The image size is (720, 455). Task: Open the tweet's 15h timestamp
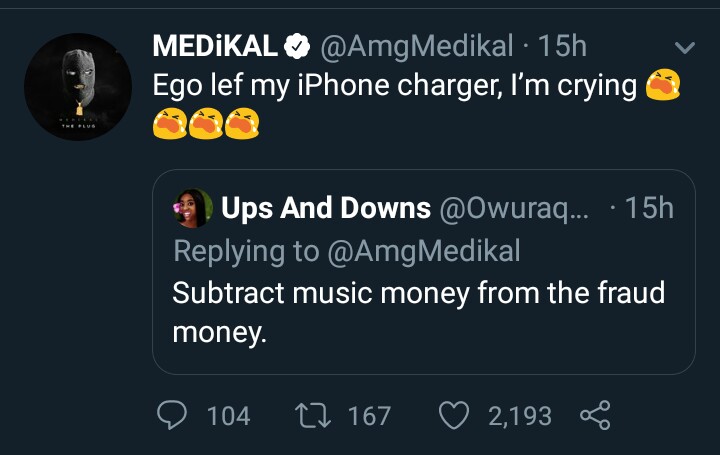tap(562, 46)
